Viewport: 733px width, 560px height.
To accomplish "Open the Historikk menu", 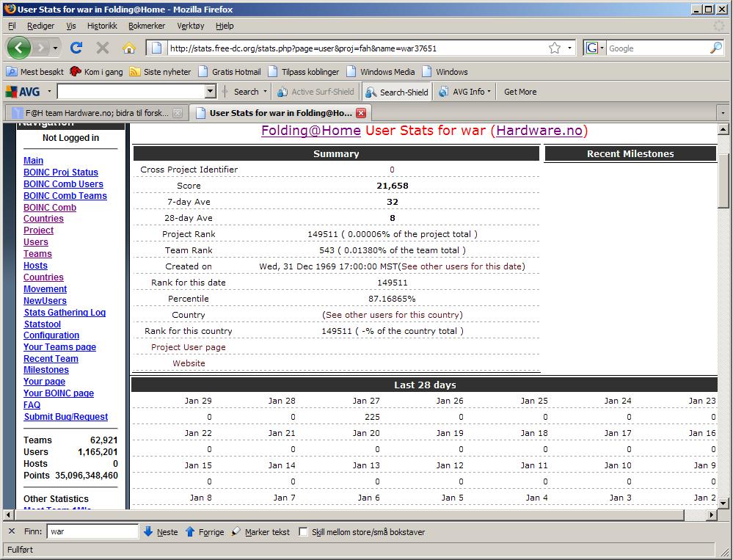I will 102,26.
